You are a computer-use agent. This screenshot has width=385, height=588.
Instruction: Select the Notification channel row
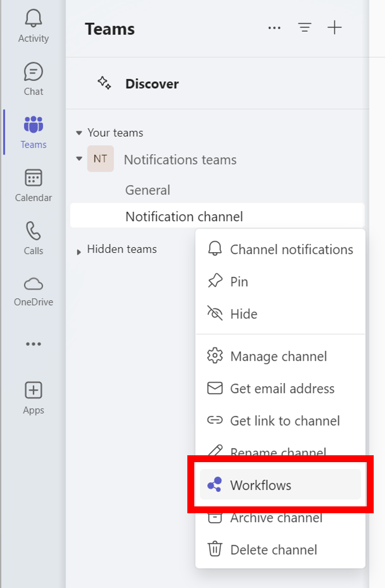(x=217, y=216)
